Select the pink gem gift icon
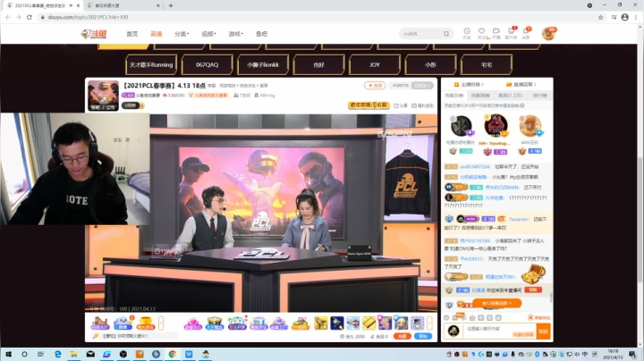Viewport: 644px width, 361px height. click(x=192, y=323)
